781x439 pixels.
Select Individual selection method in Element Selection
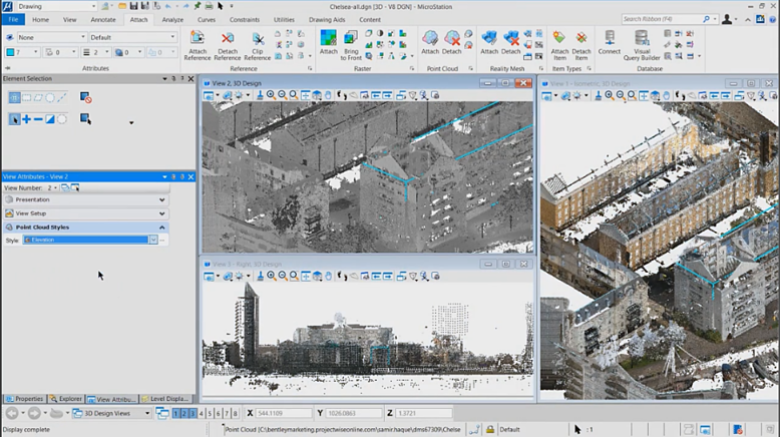click(x=14, y=98)
